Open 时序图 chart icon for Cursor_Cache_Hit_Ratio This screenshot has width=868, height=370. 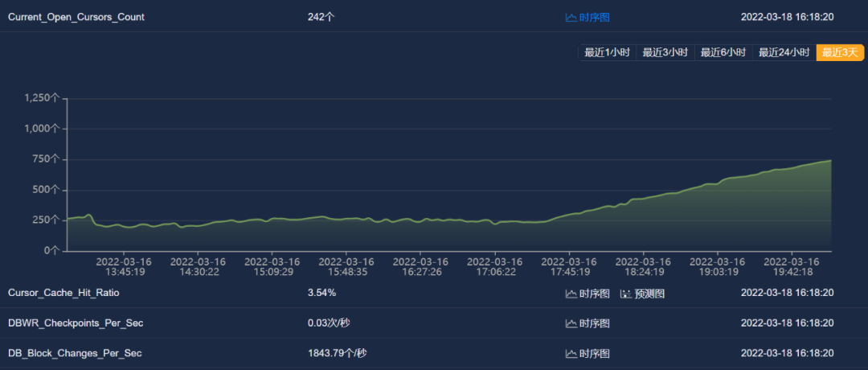(571, 293)
